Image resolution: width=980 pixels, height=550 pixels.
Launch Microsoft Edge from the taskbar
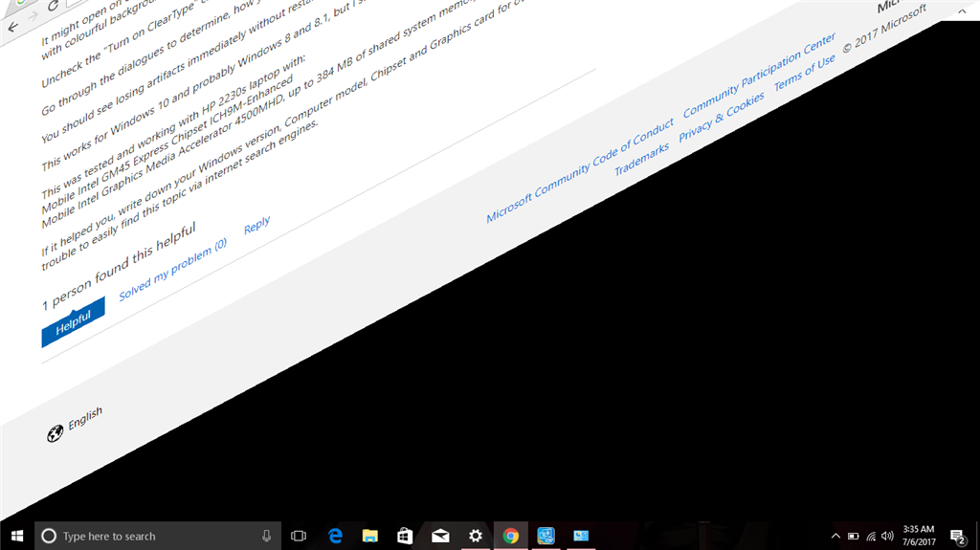pos(335,536)
